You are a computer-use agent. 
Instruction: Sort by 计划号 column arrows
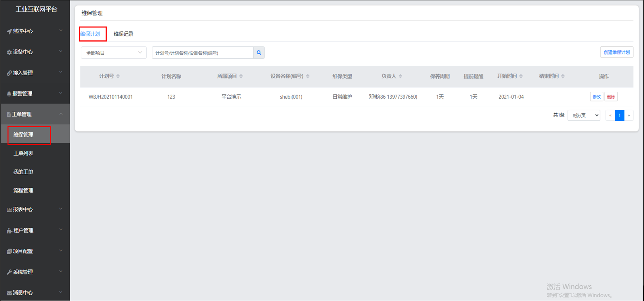click(118, 76)
